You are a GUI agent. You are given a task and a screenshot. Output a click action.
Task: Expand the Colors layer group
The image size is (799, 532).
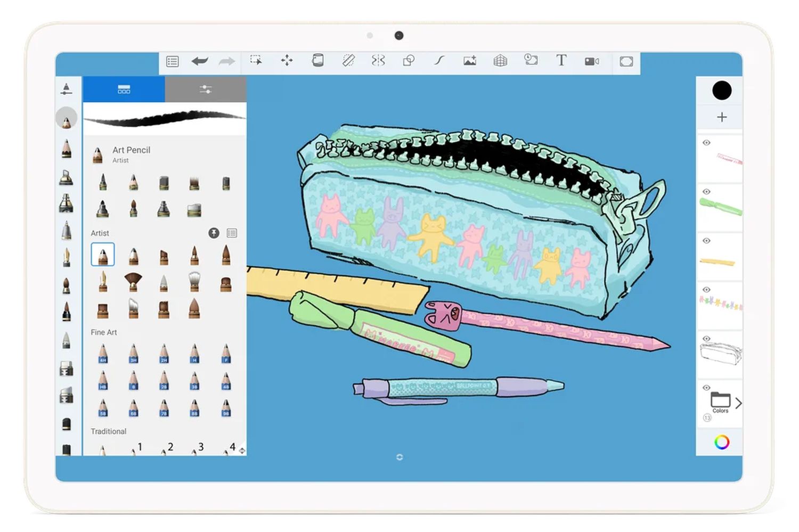point(738,403)
